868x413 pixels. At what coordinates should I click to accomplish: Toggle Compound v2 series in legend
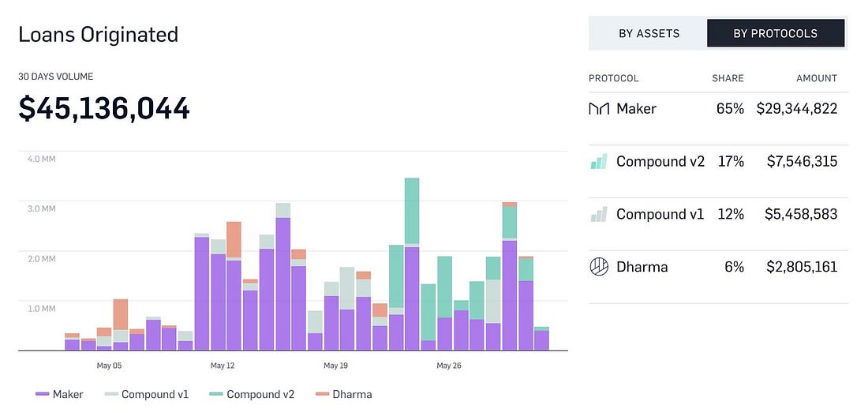click(252, 394)
